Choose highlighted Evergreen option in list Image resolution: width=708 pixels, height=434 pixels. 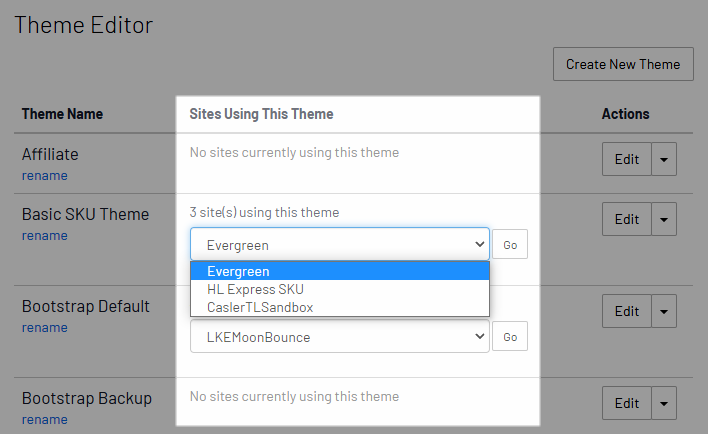(340, 271)
